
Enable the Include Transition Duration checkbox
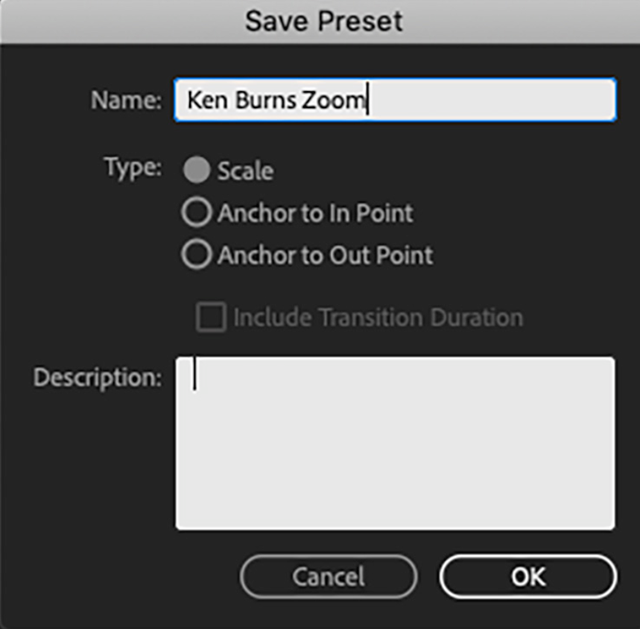[211, 317]
